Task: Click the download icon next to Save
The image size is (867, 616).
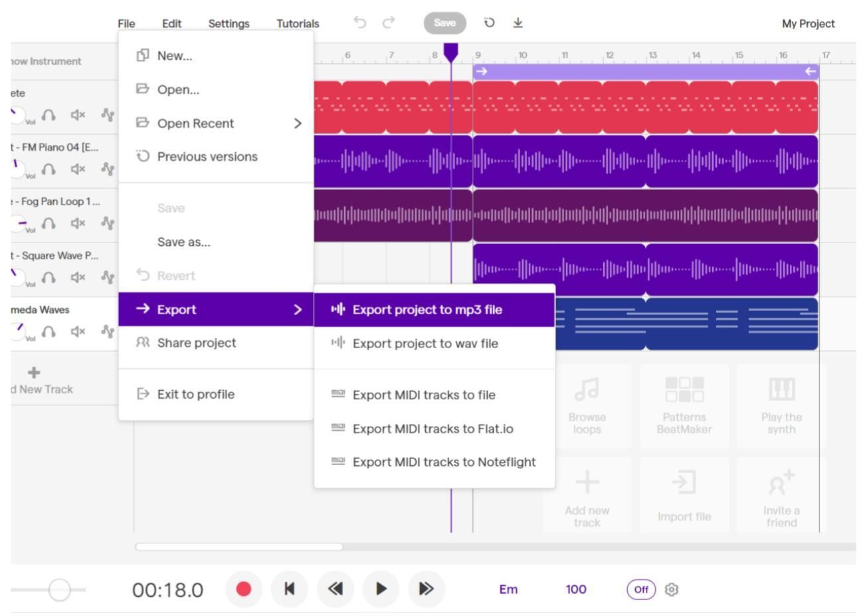Action: pos(519,22)
